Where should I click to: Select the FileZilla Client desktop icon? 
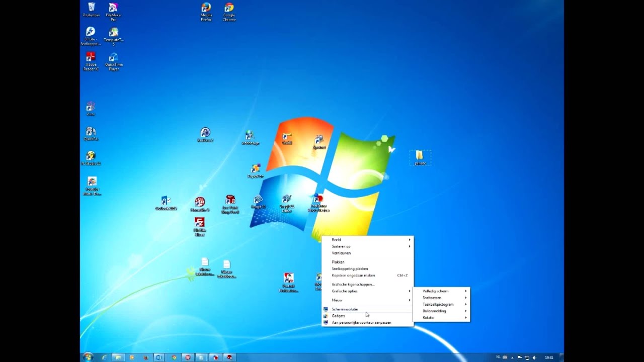(x=200, y=227)
